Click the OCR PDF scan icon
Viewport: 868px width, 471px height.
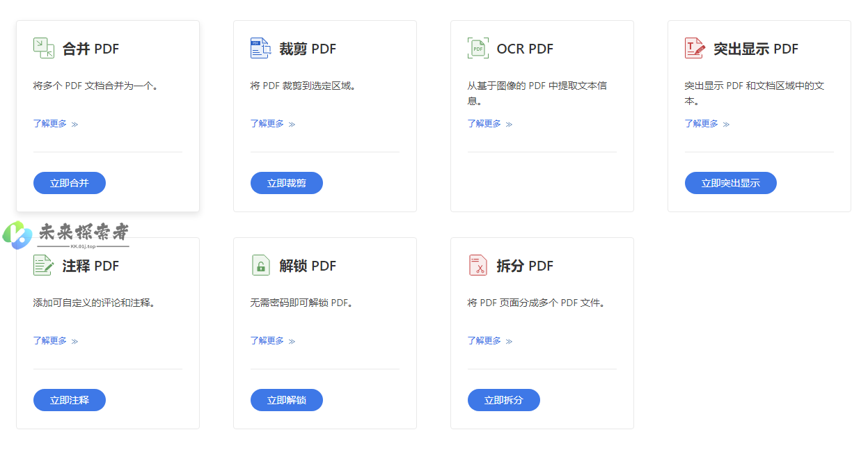(478, 48)
